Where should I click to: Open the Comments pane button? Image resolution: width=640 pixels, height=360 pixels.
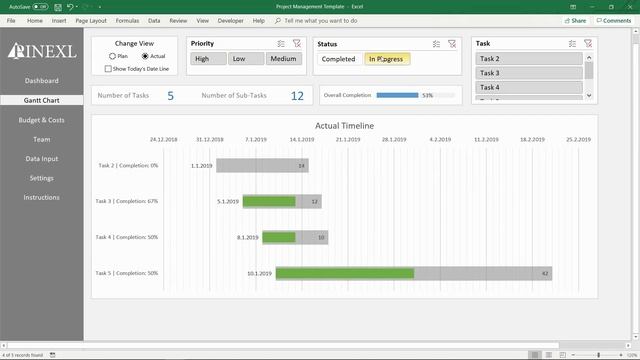point(613,20)
